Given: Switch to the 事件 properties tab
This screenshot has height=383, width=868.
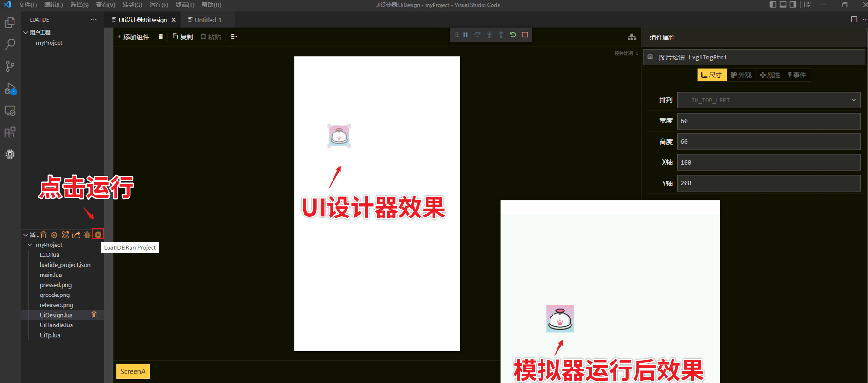Looking at the screenshot, I should coord(797,75).
